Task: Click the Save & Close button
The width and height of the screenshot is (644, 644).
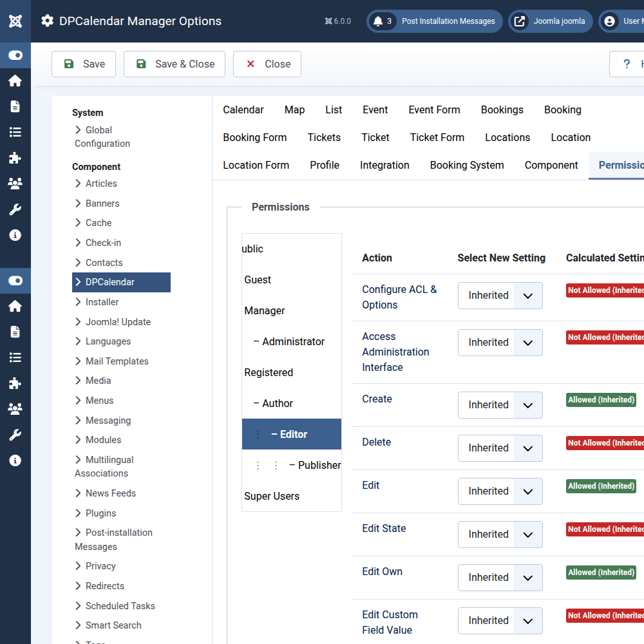Action: [174, 64]
